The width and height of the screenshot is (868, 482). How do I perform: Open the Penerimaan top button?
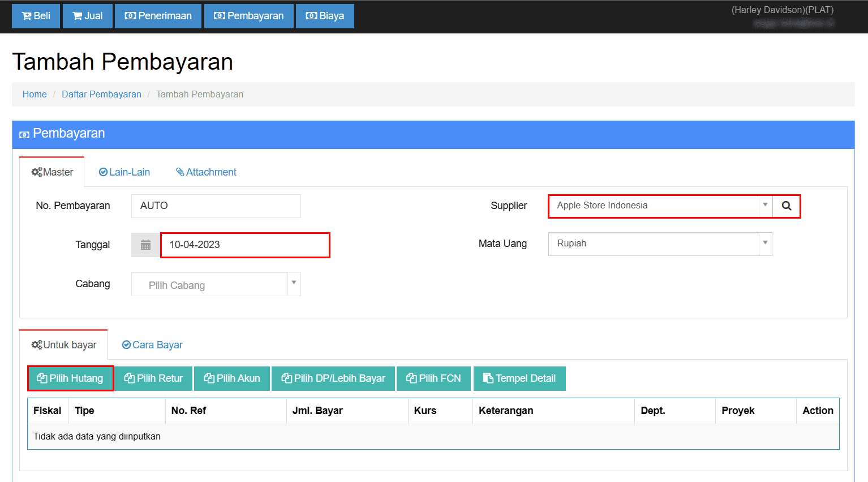[x=158, y=16]
